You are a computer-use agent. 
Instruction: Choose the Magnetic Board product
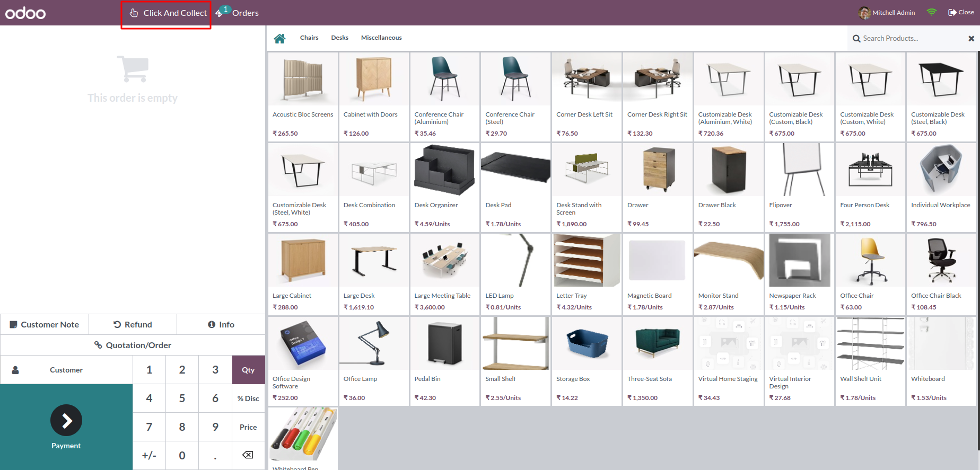tap(658, 274)
